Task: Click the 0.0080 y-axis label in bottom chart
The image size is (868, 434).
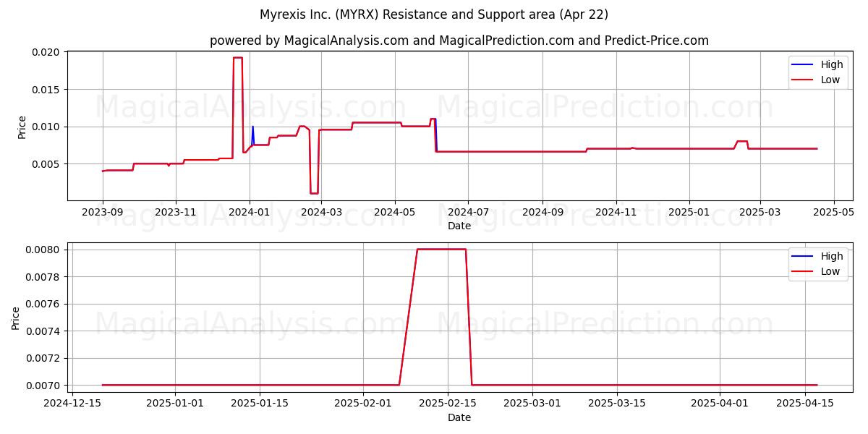Action: coord(42,250)
